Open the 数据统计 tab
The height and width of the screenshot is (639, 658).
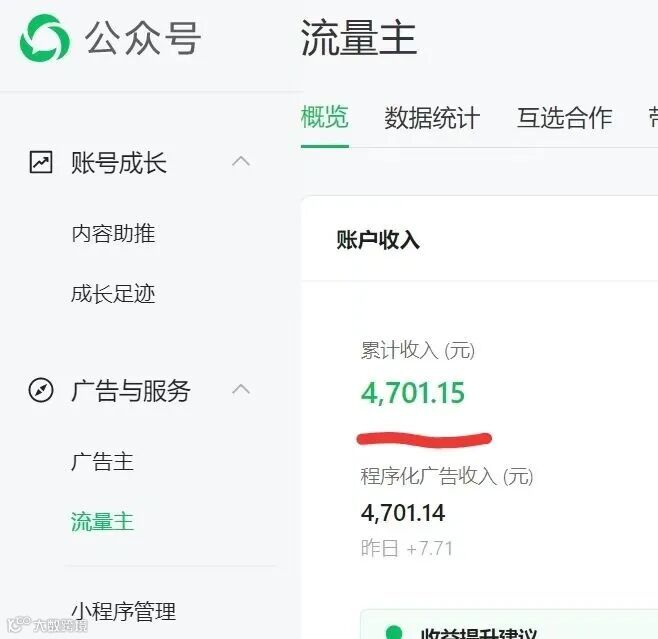[432, 118]
